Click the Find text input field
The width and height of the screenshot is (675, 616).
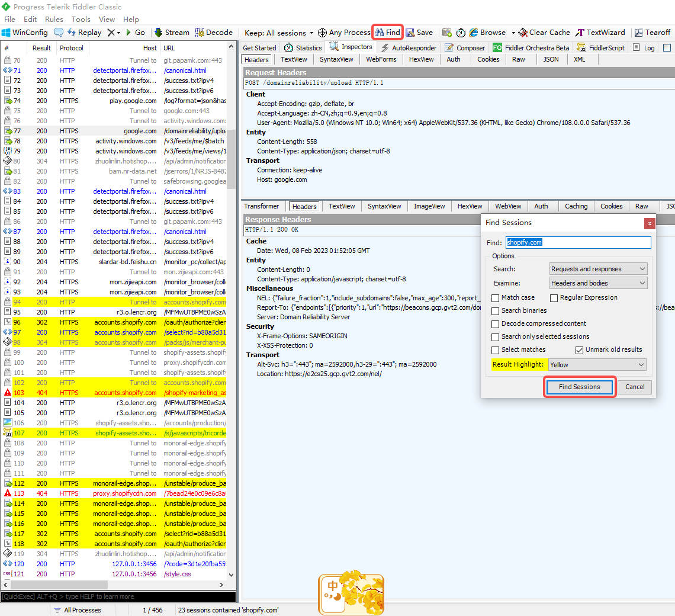click(x=577, y=242)
